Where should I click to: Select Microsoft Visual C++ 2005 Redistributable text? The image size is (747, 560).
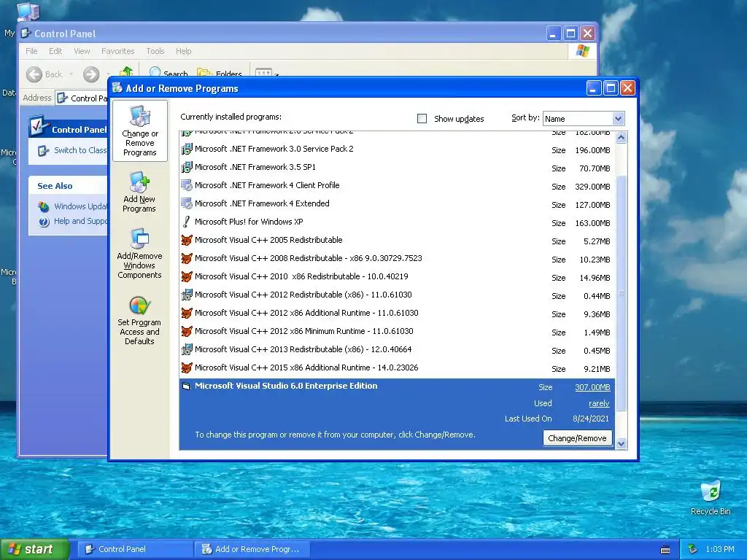point(268,240)
